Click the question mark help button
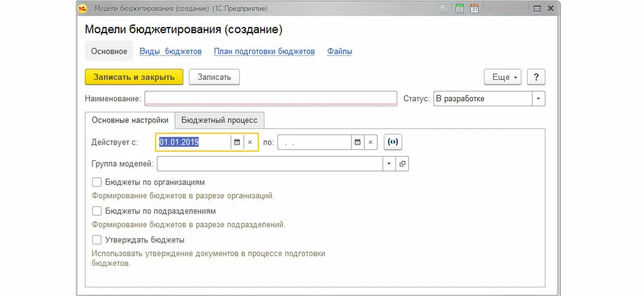This screenshot has width=644, height=296. tap(536, 77)
